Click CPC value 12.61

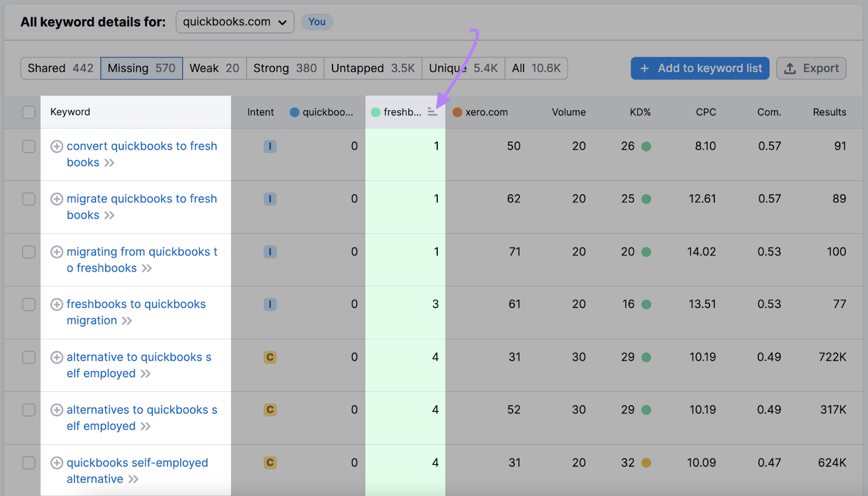pyautogui.click(x=703, y=199)
